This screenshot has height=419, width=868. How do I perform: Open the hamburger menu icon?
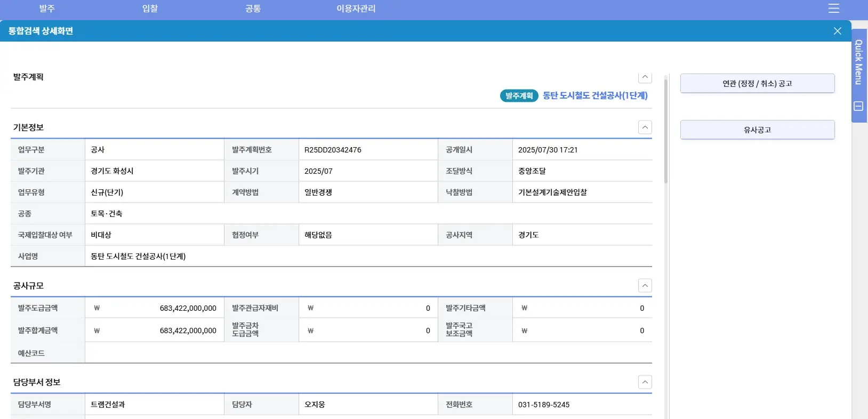(x=834, y=9)
